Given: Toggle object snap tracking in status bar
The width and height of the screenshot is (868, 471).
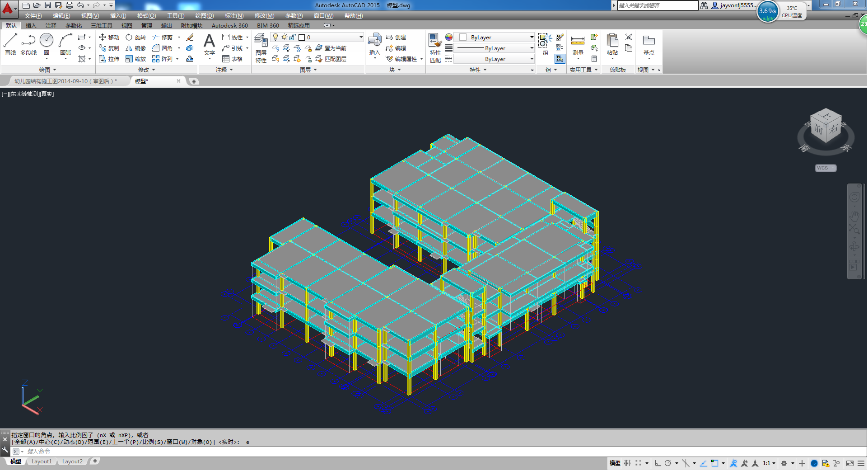Looking at the screenshot, I should [703, 463].
